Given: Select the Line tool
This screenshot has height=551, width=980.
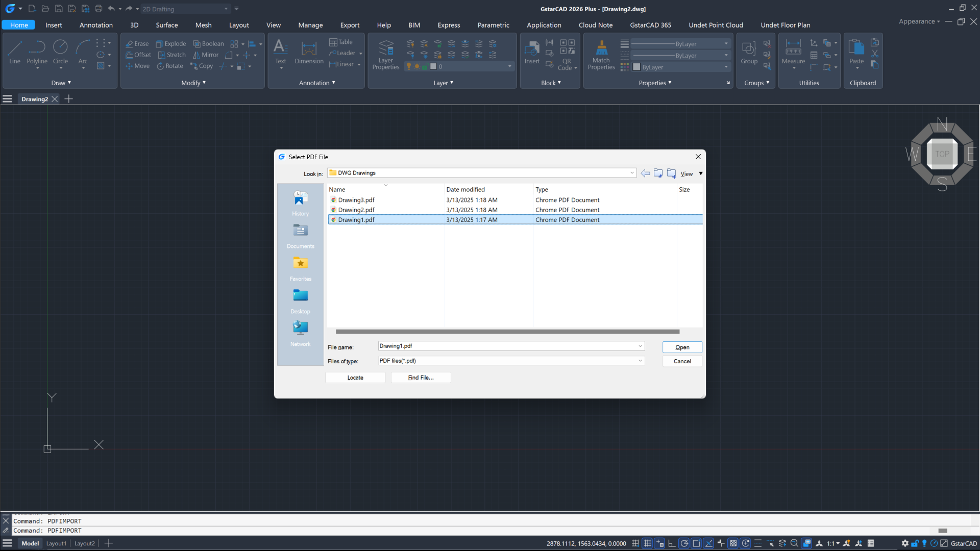Looking at the screenshot, I should pyautogui.click(x=15, y=52).
